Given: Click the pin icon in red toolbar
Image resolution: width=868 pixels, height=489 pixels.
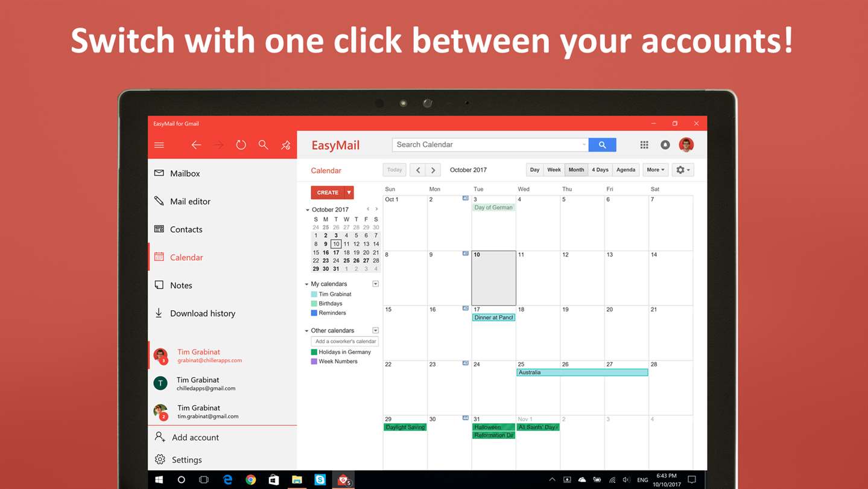Looking at the screenshot, I should [x=286, y=145].
